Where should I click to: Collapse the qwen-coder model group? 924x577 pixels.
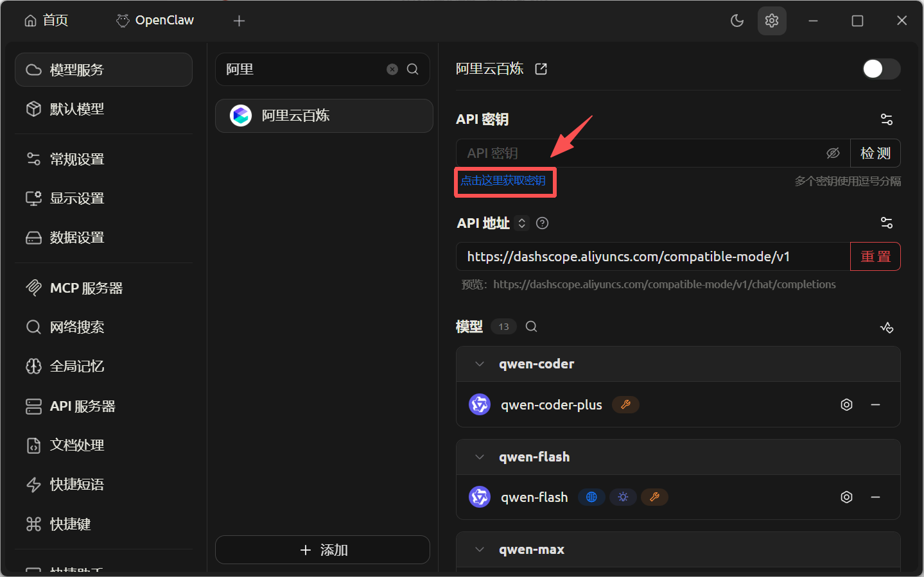(x=480, y=364)
